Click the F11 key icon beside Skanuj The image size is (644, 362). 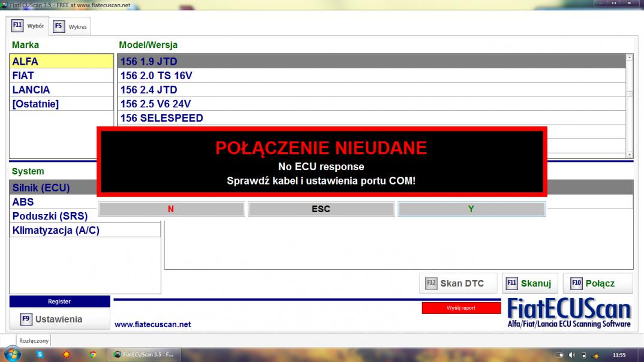tap(511, 283)
